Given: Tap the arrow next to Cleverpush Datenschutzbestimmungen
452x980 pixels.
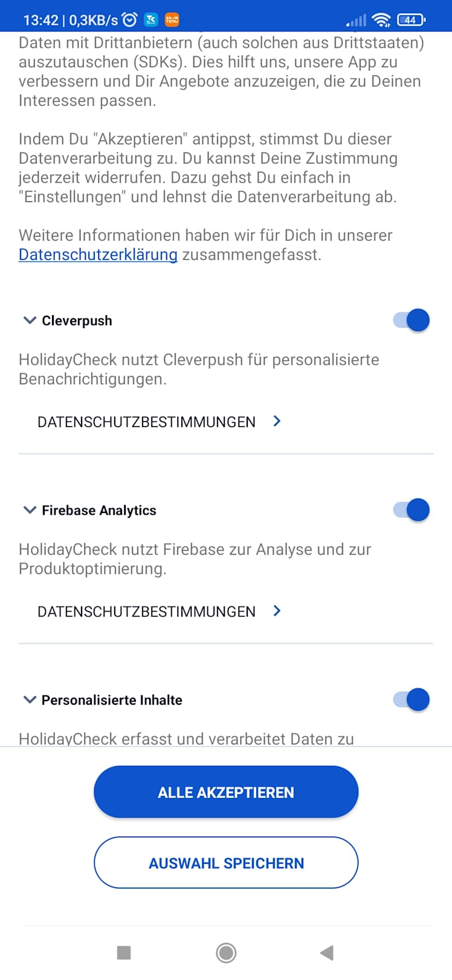Looking at the screenshot, I should (277, 421).
